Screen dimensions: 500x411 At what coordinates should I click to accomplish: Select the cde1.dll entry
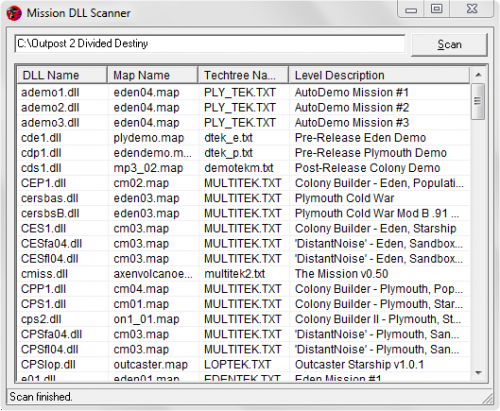(x=41, y=138)
